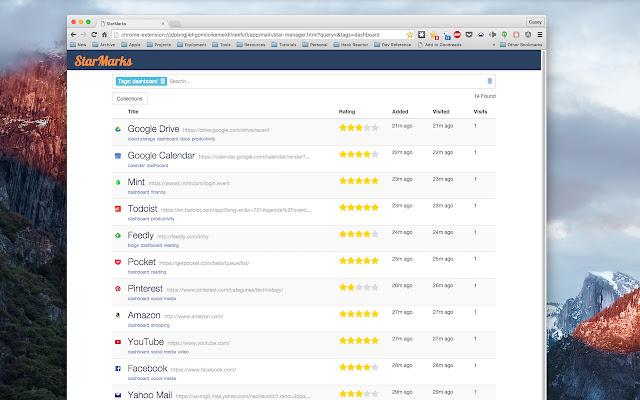Open the Todoist bookmark title
The height and width of the screenshot is (400, 640).
click(142, 209)
